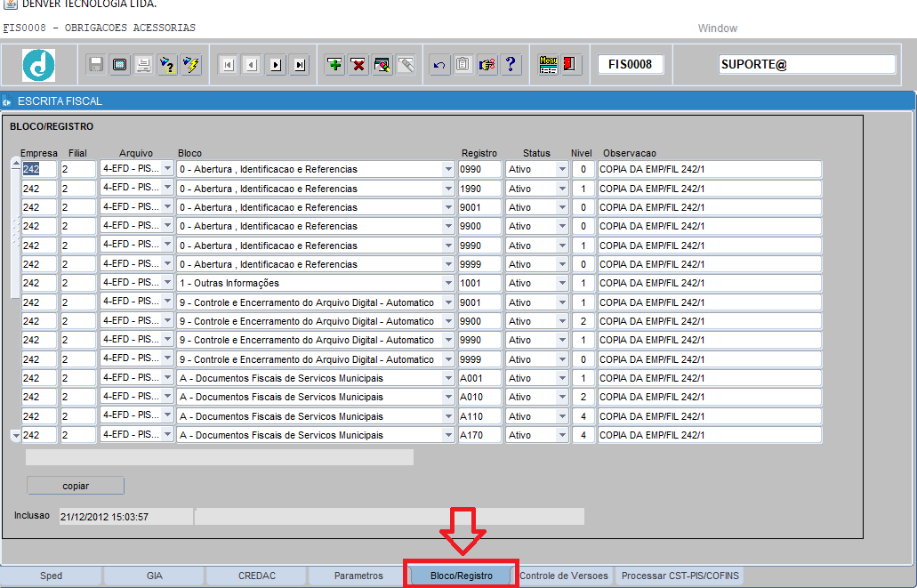Go to next record arrow icon
Screen dimensions: 917x588
(276, 64)
